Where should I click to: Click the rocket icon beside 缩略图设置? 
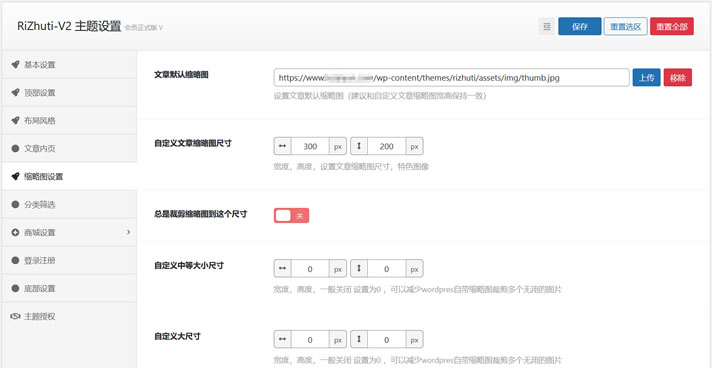(x=15, y=177)
